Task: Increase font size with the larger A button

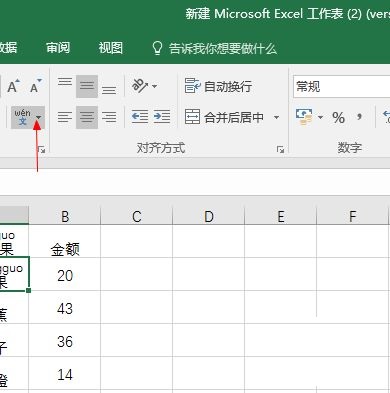Action: tap(13, 86)
